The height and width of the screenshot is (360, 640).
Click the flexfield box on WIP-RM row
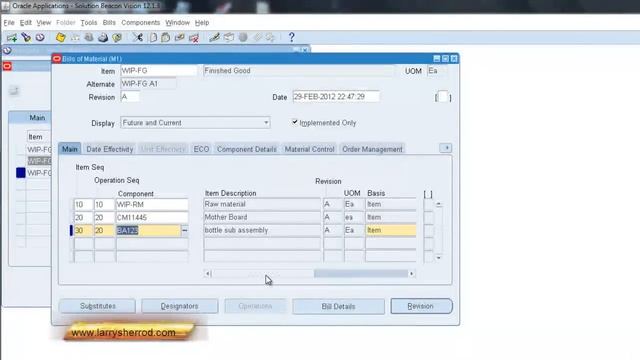[428, 204]
